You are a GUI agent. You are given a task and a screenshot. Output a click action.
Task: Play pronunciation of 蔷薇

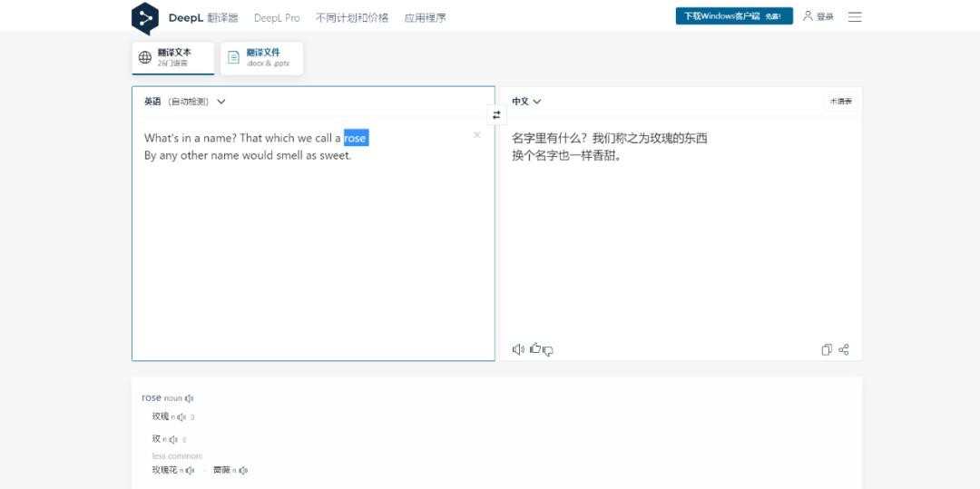click(x=243, y=470)
